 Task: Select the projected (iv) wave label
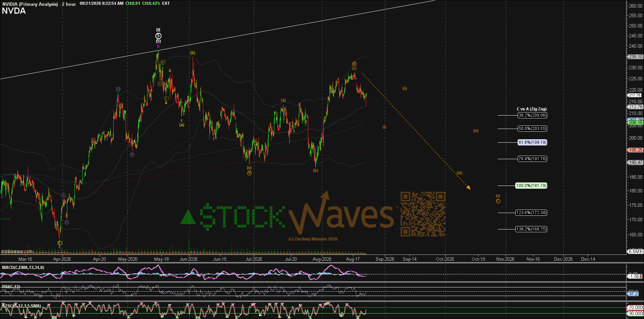476,131
